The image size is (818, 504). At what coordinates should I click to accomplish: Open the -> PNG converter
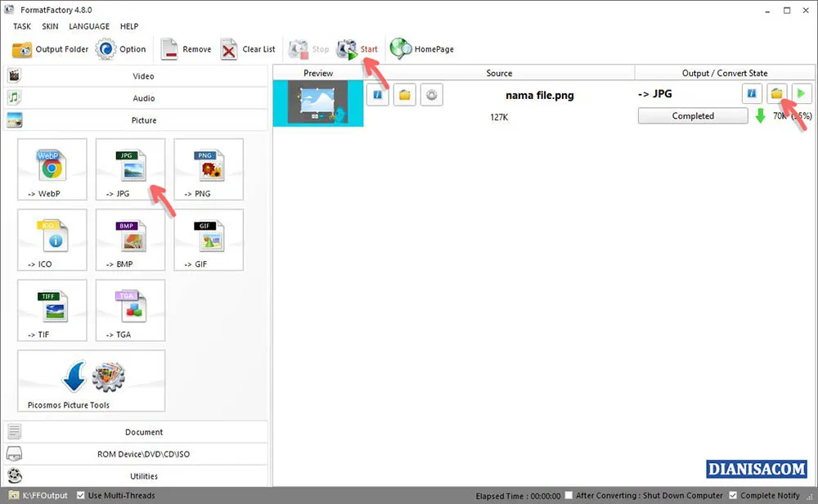[x=208, y=169]
